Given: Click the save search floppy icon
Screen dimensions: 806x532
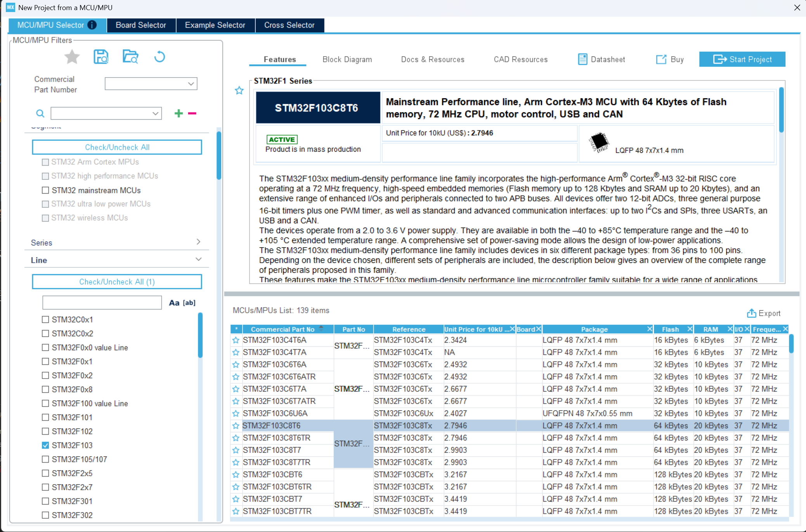Looking at the screenshot, I should pos(101,57).
